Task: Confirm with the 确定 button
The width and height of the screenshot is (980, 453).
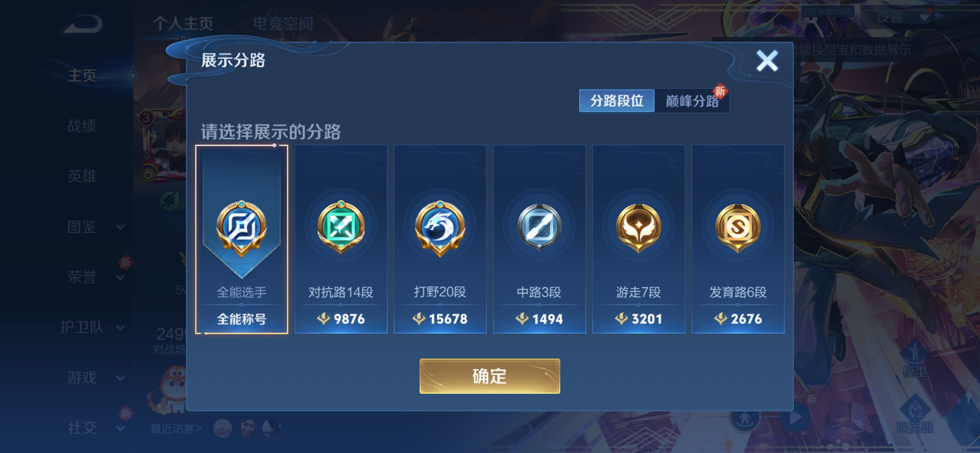Action: click(x=490, y=376)
